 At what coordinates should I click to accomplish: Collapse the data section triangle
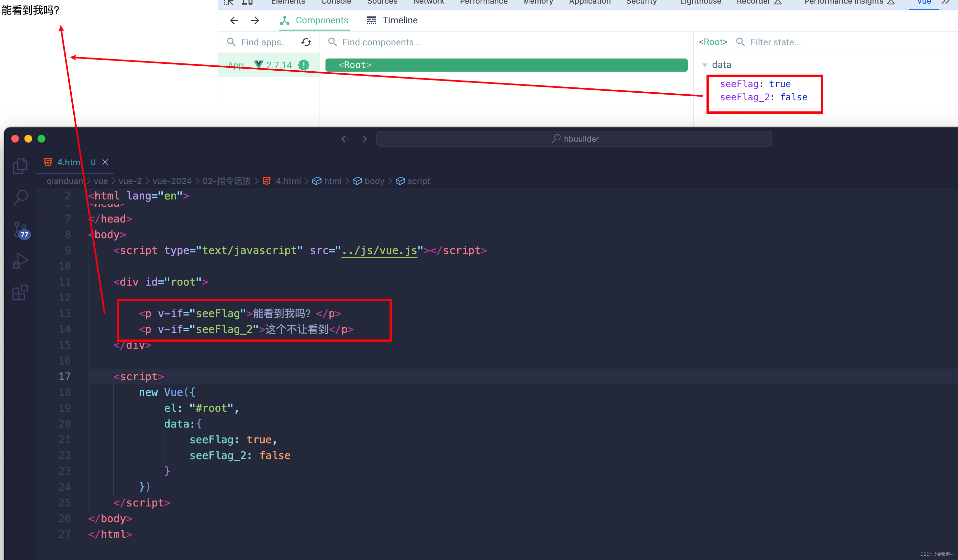point(705,65)
